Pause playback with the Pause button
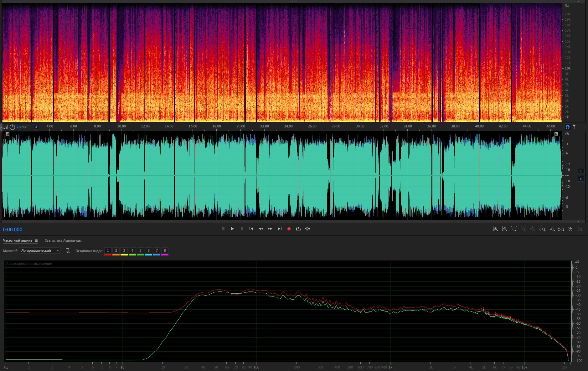This screenshot has height=371, width=588. click(x=242, y=229)
